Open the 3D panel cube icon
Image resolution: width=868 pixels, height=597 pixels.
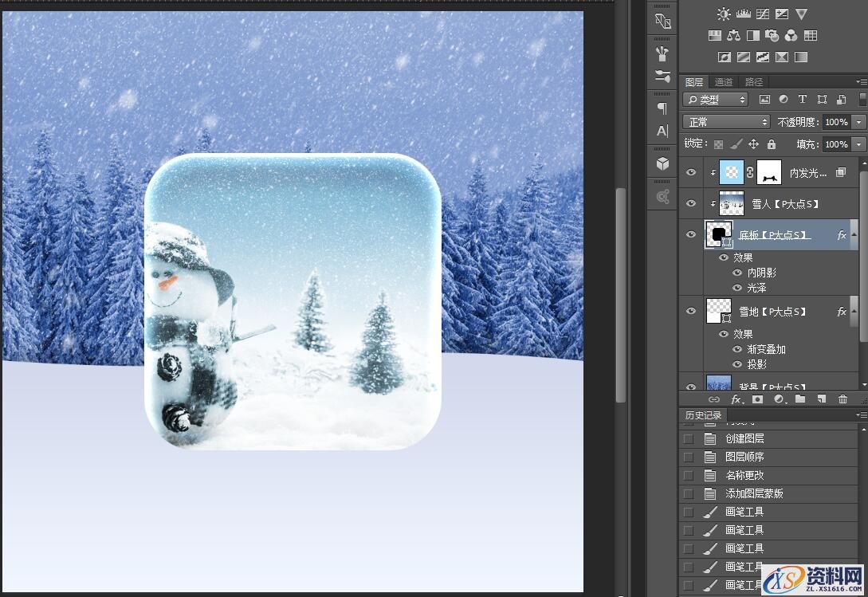662,163
